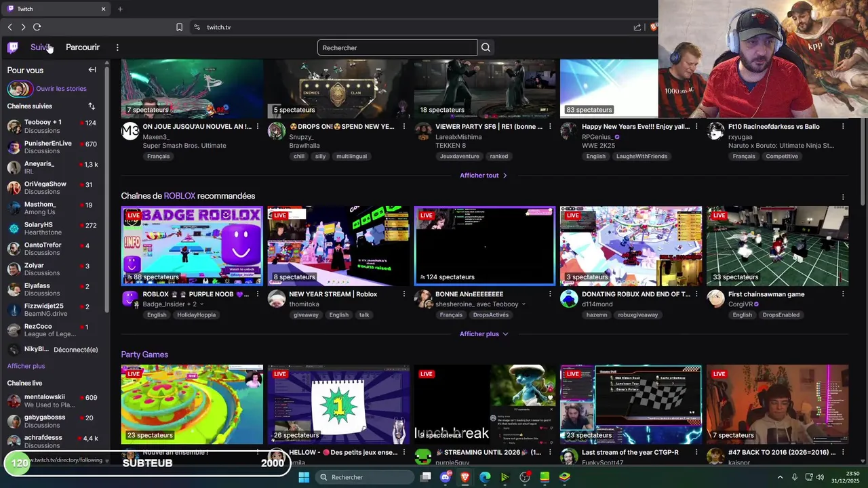Open options for DONATING ROBUX stream
This screenshot has width=868, height=488.
tap(696, 294)
